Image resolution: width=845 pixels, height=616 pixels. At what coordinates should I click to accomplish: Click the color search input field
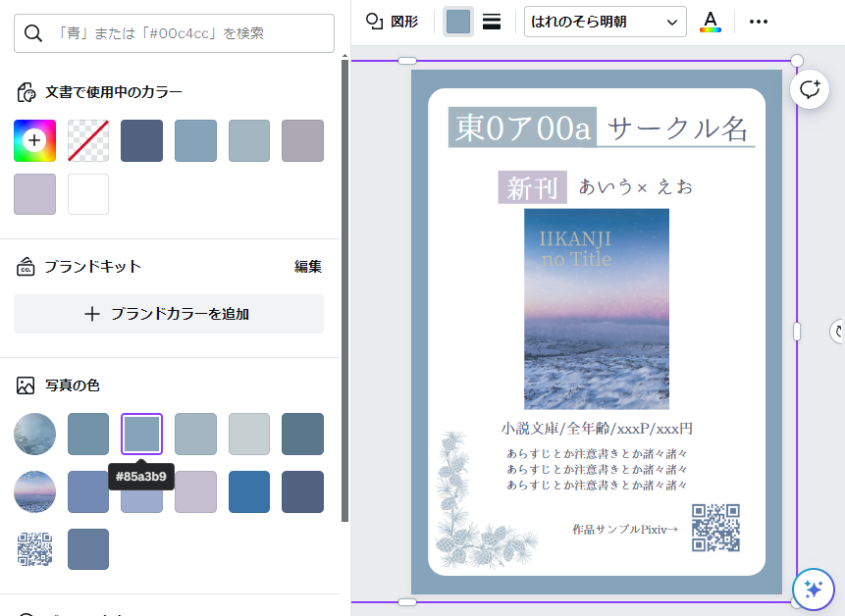pos(174,33)
